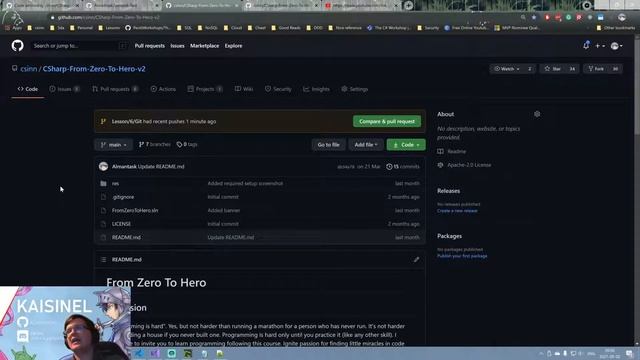The image size is (640, 360).
Task: Open README.md in the file list
Action: (126, 238)
